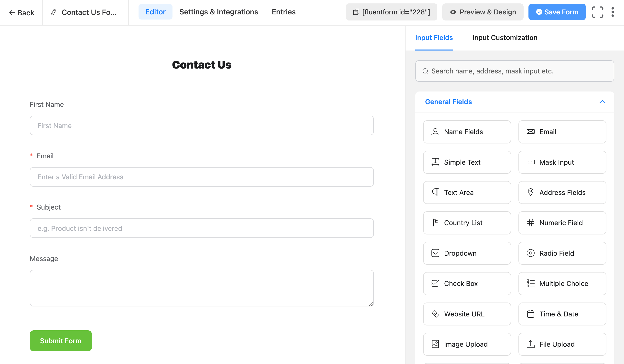Click the Email field icon
The width and height of the screenshot is (624, 364).
coord(530,131)
